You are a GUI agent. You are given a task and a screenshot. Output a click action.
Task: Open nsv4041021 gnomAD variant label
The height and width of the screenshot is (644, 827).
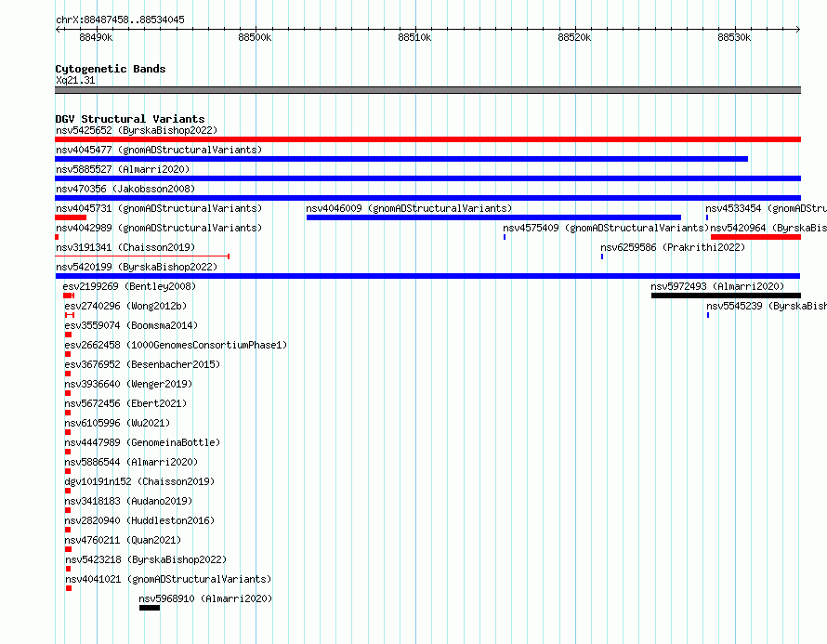(x=168, y=579)
